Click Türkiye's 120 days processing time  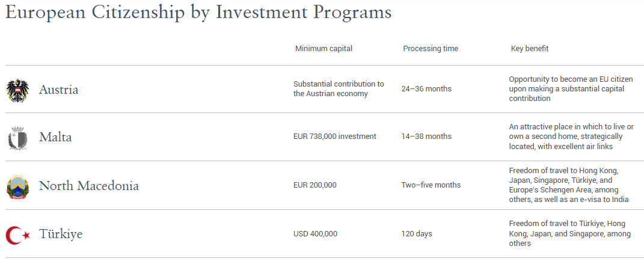tap(417, 234)
